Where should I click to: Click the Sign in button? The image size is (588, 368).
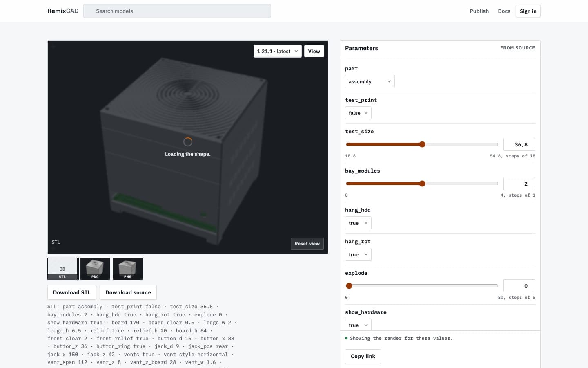click(528, 11)
